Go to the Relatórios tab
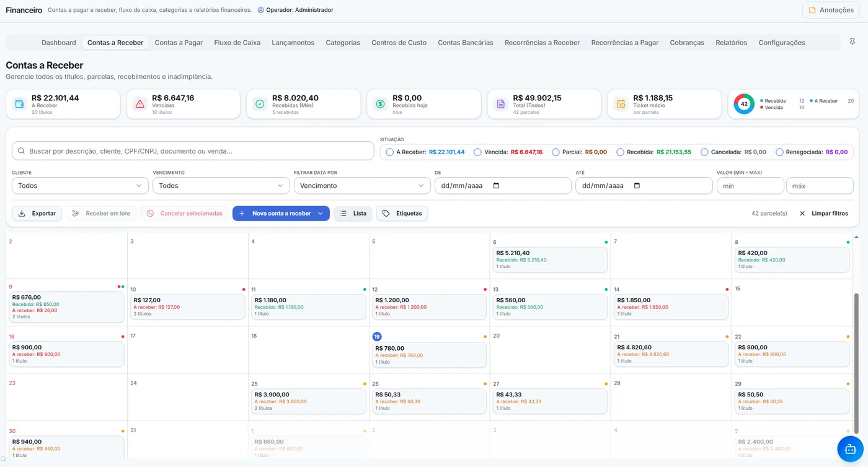Image resolution: width=868 pixels, height=467 pixels. click(x=731, y=43)
